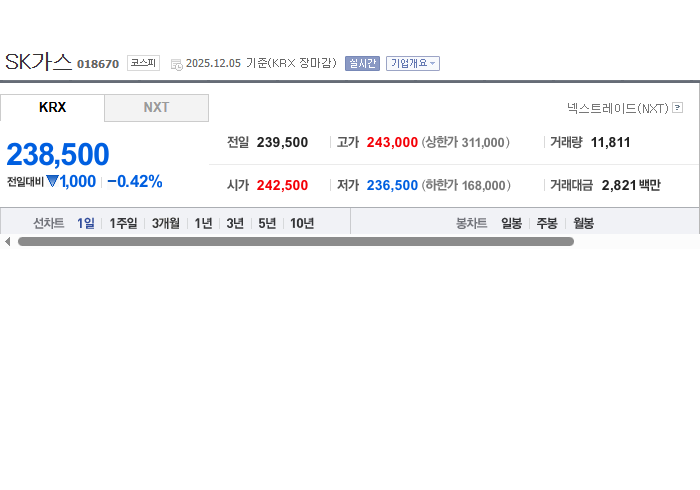Open the 기업개요 dropdown
The image size is (700, 490).
[x=412, y=63]
